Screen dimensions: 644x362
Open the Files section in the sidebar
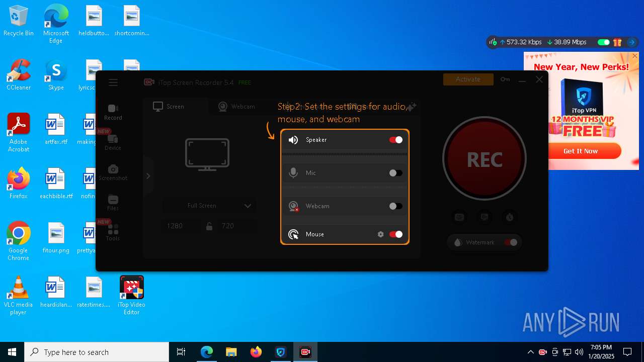(x=113, y=203)
